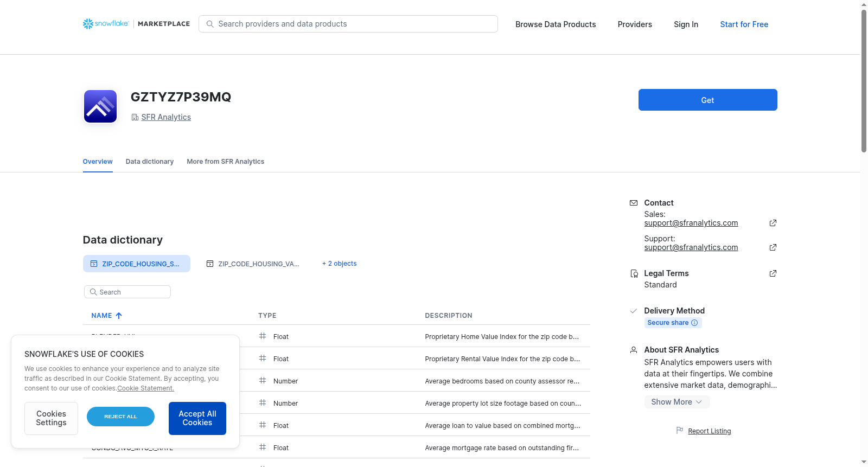
Task: Click the Sales support email link
Action: [x=691, y=223]
